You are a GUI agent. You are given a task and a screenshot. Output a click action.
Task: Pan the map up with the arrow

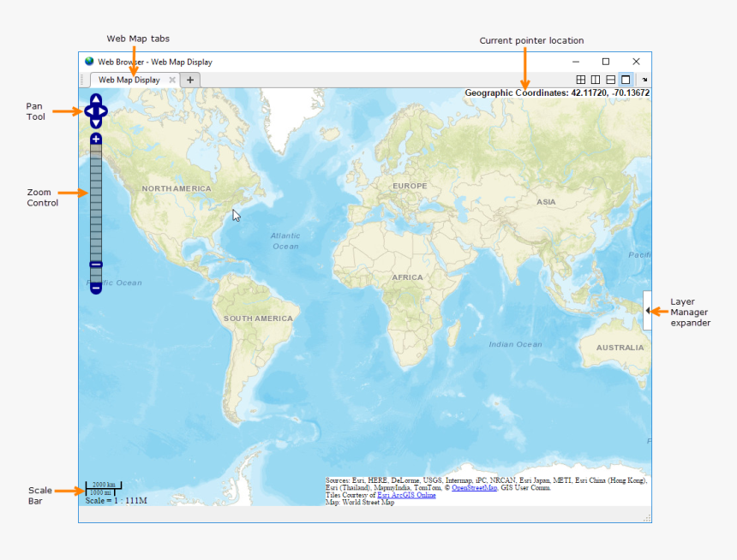pyautogui.click(x=96, y=99)
